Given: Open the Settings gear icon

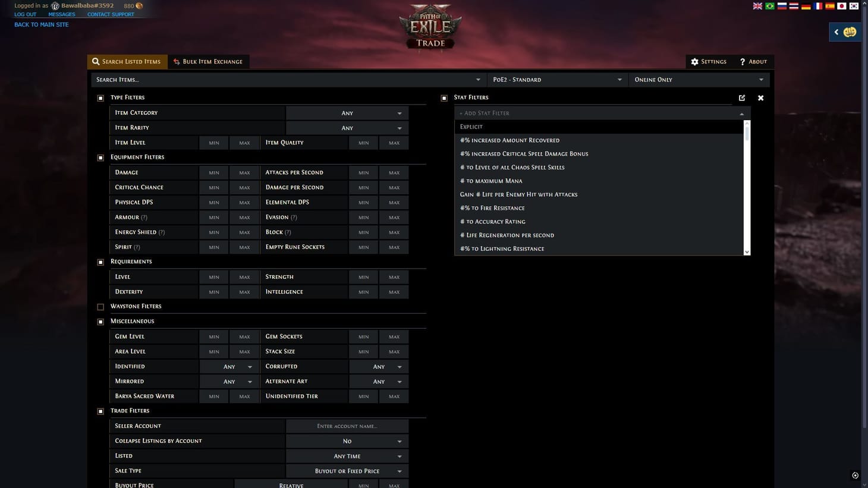Looking at the screenshot, I should [695, 61].
